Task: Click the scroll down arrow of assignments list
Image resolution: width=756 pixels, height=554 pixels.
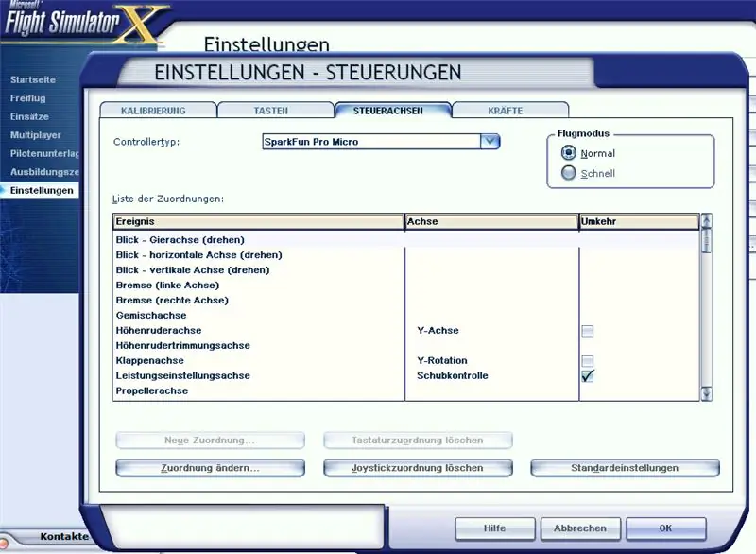Action: coord(706,393)
